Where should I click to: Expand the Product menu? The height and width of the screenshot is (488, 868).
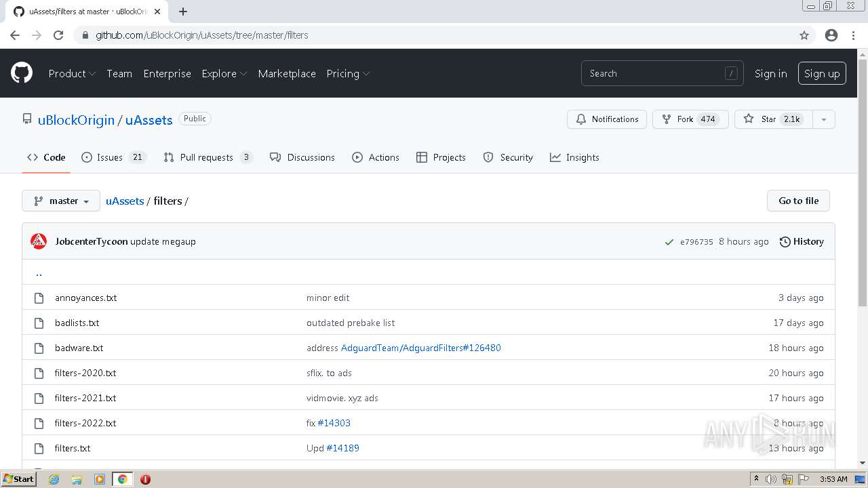click(x=72, y=73)
